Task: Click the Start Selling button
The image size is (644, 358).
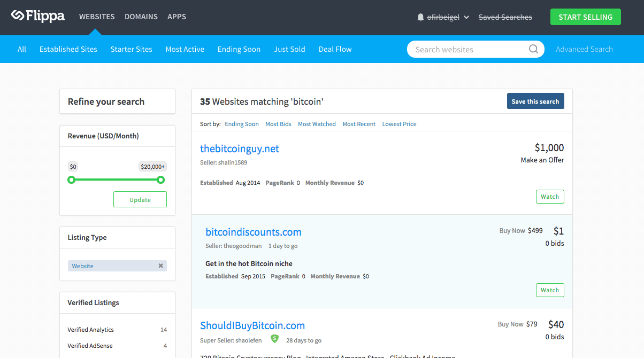Action: tap(586, 17)
